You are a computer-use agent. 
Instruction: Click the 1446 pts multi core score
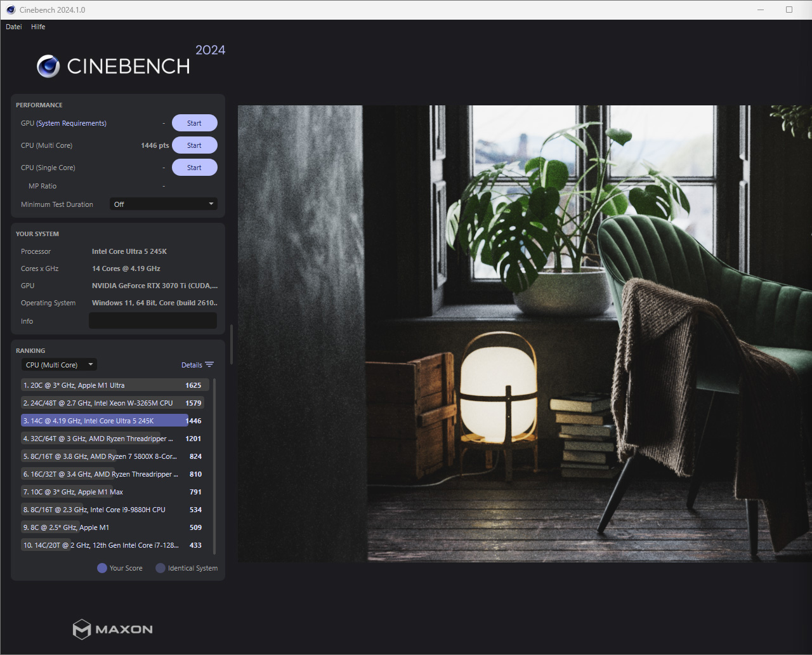155,145
